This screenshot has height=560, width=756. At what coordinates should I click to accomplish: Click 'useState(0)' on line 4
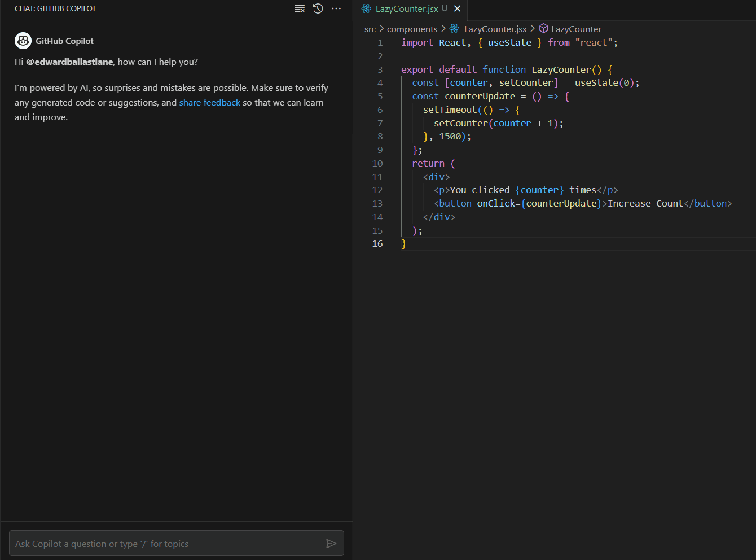click(x=605, y=82)
